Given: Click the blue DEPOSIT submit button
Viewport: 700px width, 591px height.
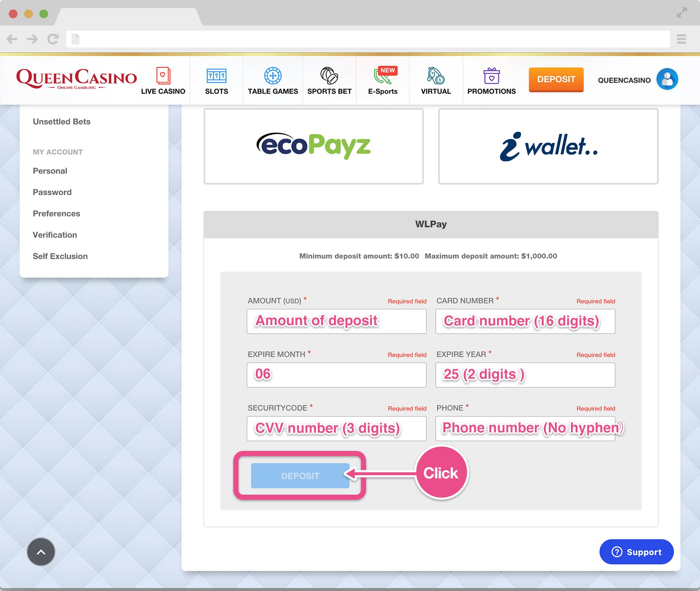Looking at the screenshot, I should (x=300, y=476).
